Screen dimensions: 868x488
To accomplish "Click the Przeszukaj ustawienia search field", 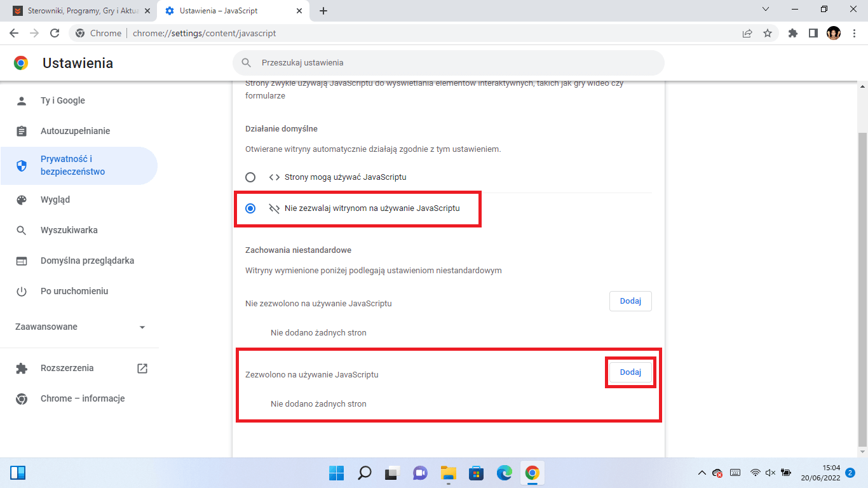I will pos(449,63).
